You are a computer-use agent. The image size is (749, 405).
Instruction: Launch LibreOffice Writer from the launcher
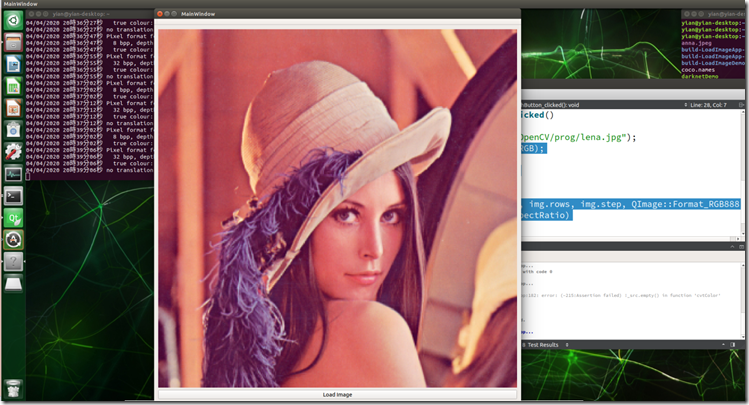pyautogui.click(x=13, y=64)
